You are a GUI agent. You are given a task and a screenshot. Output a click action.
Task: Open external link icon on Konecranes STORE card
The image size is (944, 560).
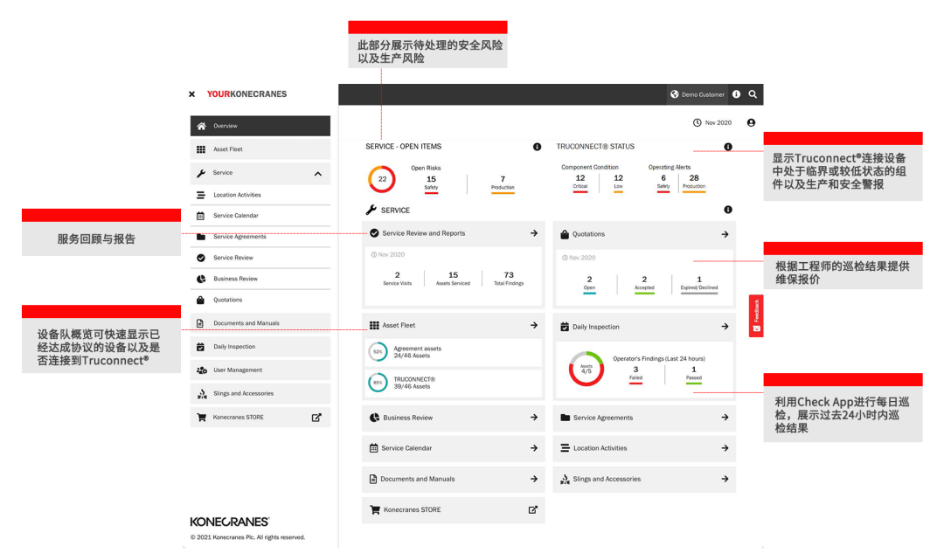pyautogui.click(x=533, y=510)
